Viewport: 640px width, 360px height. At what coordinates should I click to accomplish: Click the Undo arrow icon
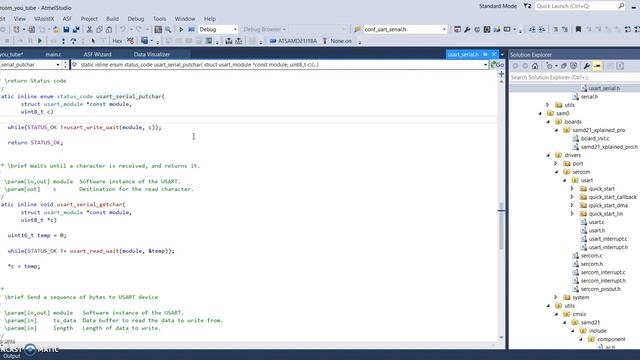coord(122,29)
